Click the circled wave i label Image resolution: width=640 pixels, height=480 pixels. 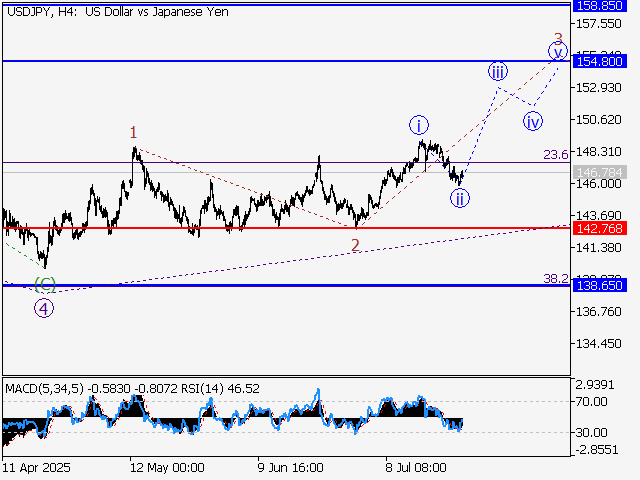pyautogui.click(x=418, y=125)
